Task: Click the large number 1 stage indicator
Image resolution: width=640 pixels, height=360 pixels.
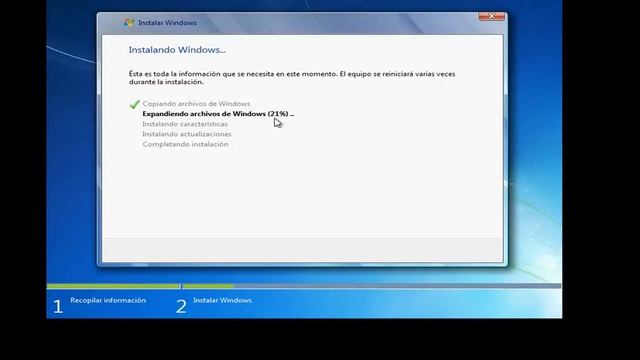Action: coord(58,307)
